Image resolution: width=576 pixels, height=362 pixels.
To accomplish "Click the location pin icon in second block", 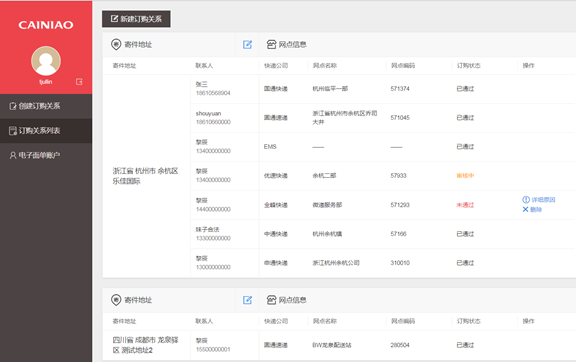I will [116, 300].
